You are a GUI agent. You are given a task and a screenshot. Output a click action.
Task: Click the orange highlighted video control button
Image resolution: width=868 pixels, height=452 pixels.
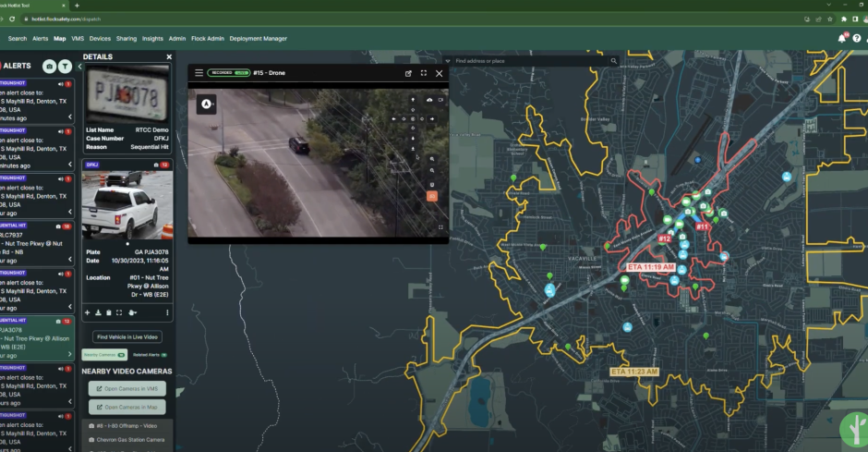coord(432,196)
